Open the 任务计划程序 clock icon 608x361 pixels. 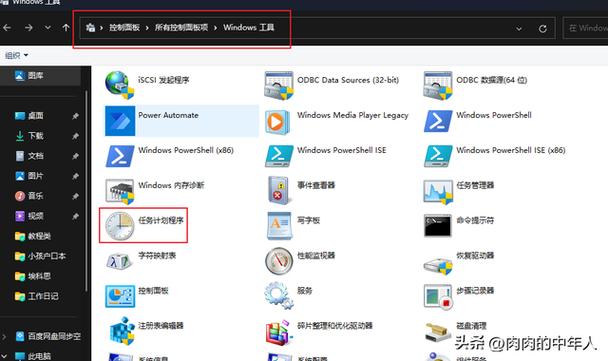[x=120, y=226]
